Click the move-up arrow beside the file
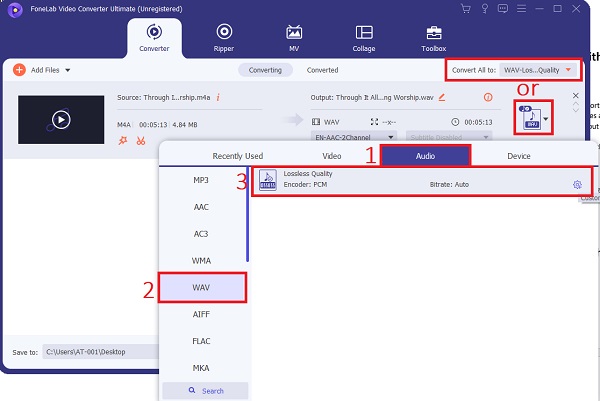The image size is (600, 401). pyautogui.click(x=576, y=104)
